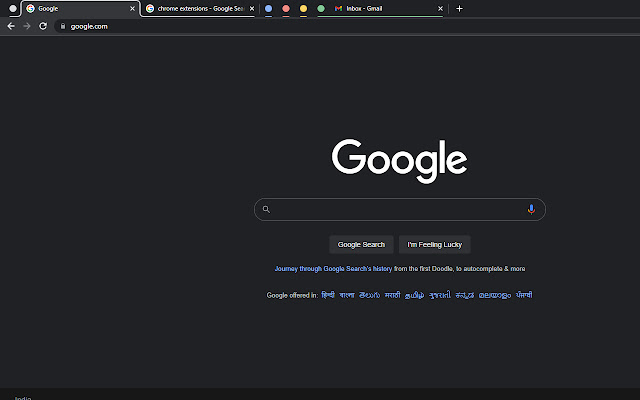The image size is (640, 400).
Task: Close the Google tab
Action: point(132,9)
